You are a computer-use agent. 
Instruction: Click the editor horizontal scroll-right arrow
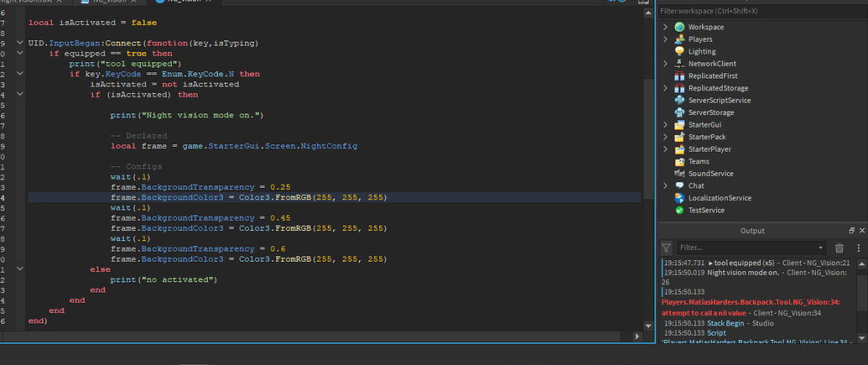637,336
